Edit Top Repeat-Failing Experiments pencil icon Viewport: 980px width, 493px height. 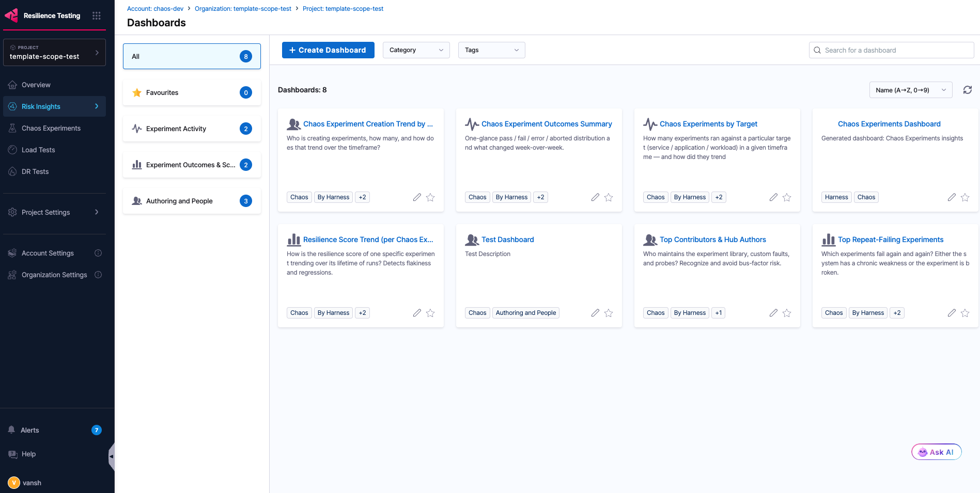(x=952, y=313)
